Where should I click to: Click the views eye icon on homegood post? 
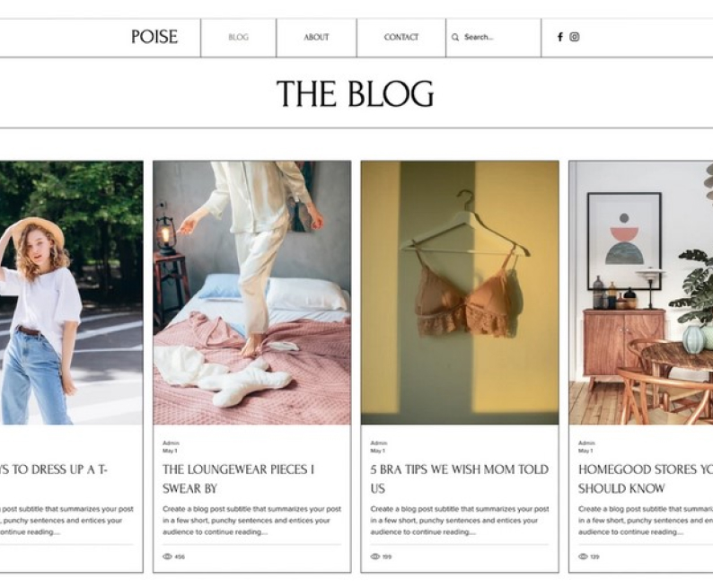coord(583,557)
